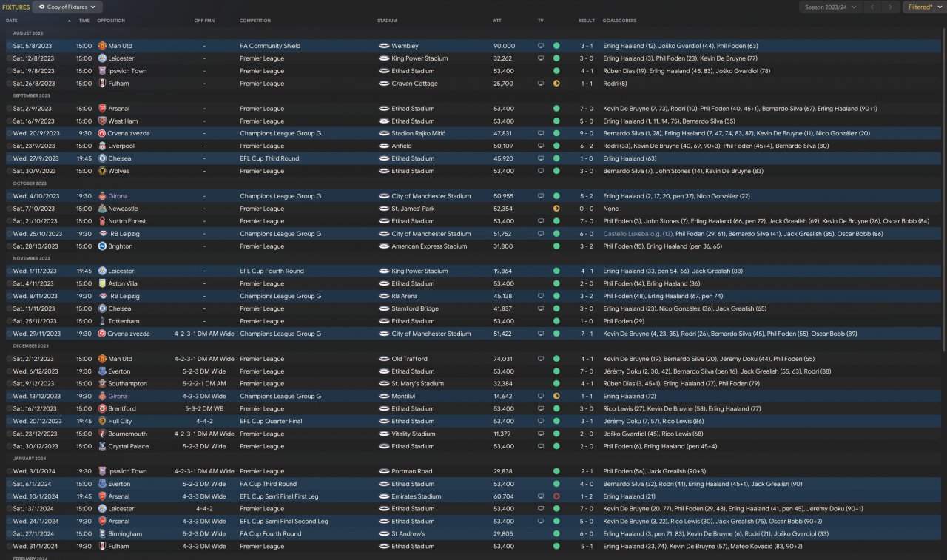Viewport: 947px width, 560px height.
Task: Click the Hull City club badge
Action: click(x=102, y=422)
